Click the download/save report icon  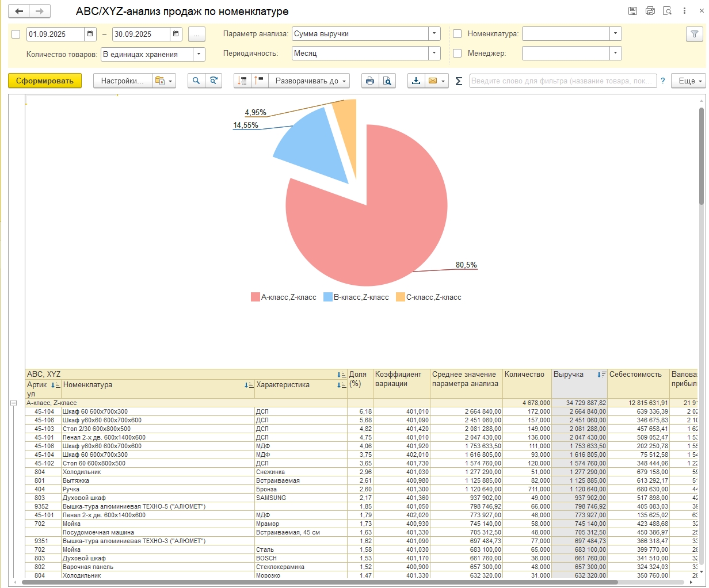tap(416, 81)
